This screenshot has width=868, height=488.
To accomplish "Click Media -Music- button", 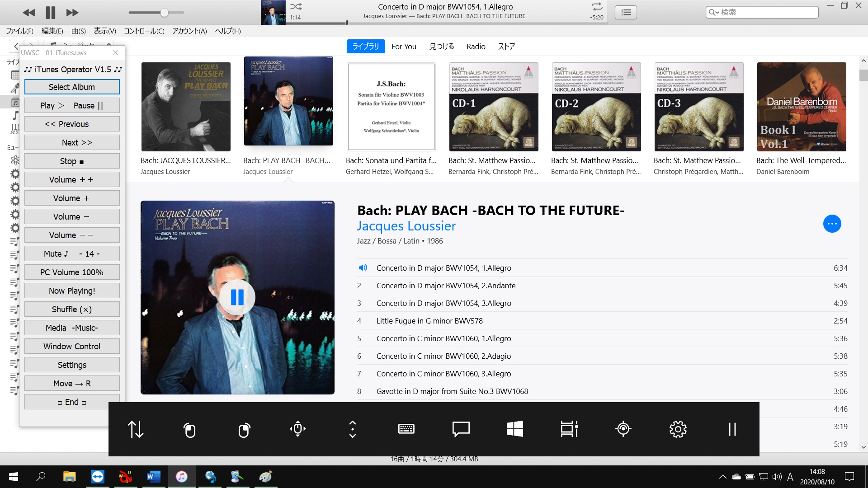I will pos(72,328).
